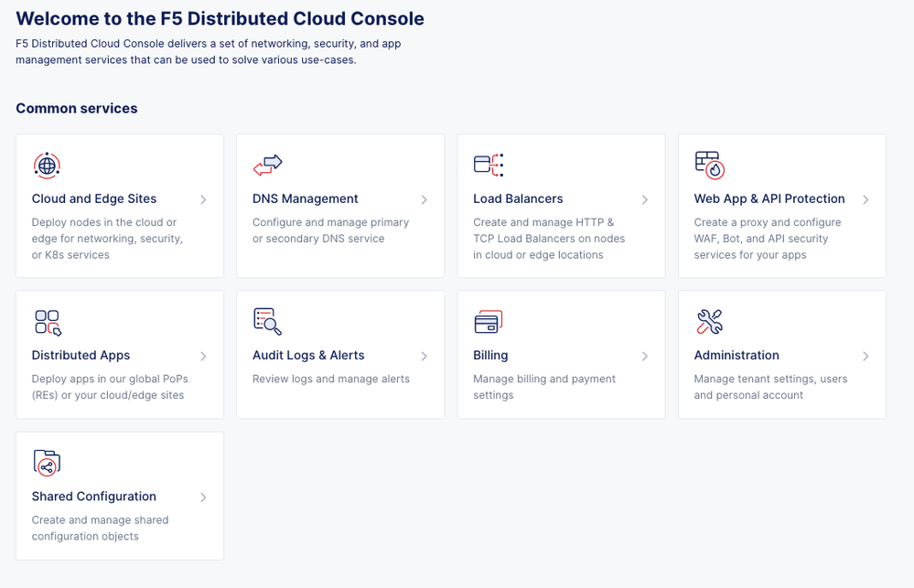Image resolution: width=914 pixels, height=588 pixels.
Task: Click the DNS Management arrows icon
Action: 267,165
